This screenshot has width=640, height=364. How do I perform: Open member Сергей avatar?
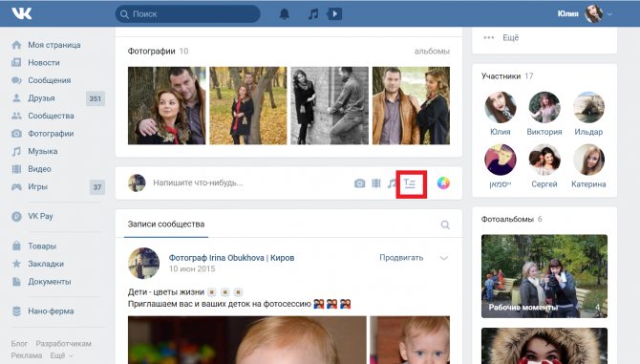(544, 160)
